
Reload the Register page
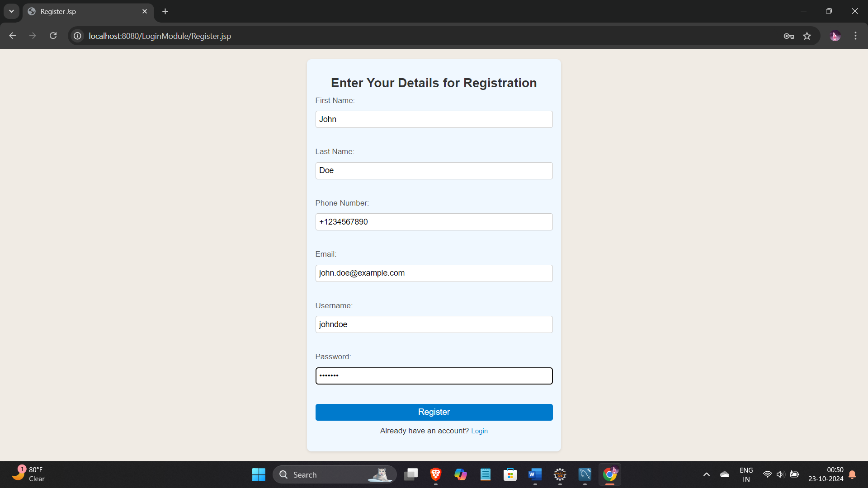tap(53, 36)
